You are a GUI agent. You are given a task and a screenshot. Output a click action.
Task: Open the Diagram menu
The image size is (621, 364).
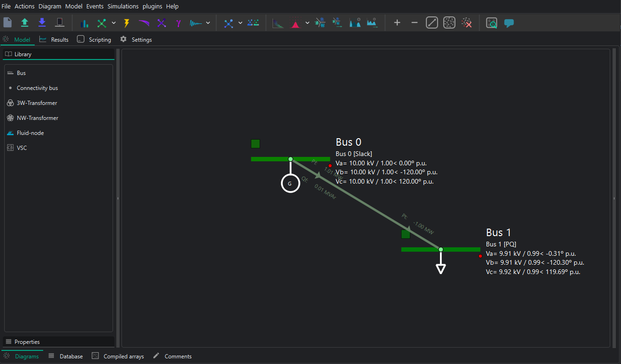click(50, 6)
